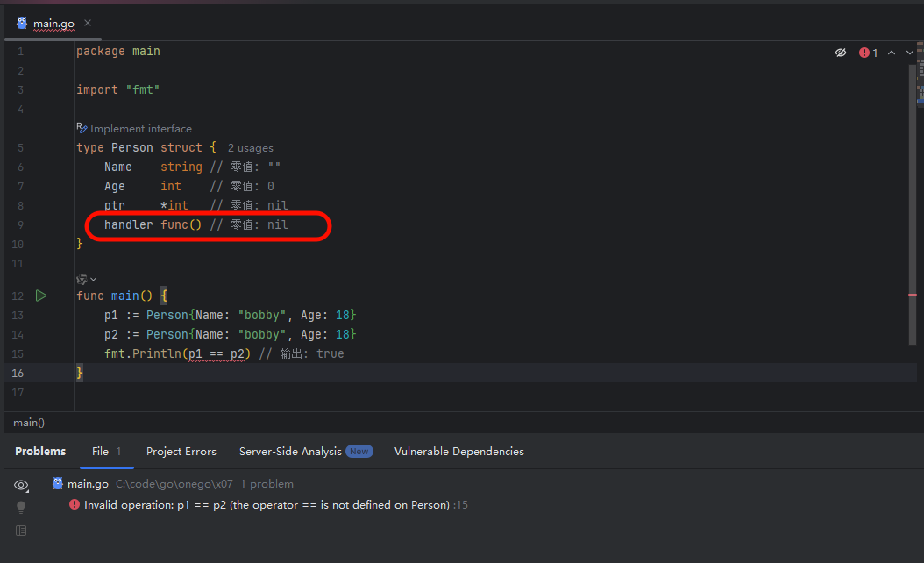
Task: Click path C:\code\go\onego\x07 in problems
Action: pos(174,484)
